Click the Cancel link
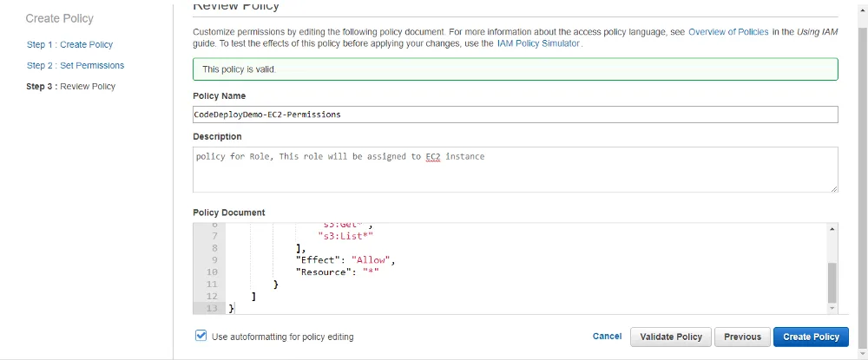This screenshot has height=360, width=868. 607,336
